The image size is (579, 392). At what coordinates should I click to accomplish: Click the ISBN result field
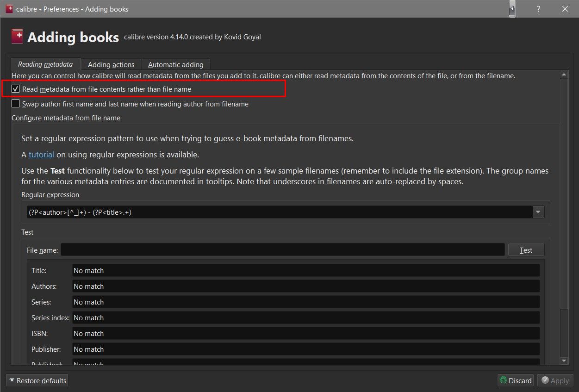pos(306,334)
